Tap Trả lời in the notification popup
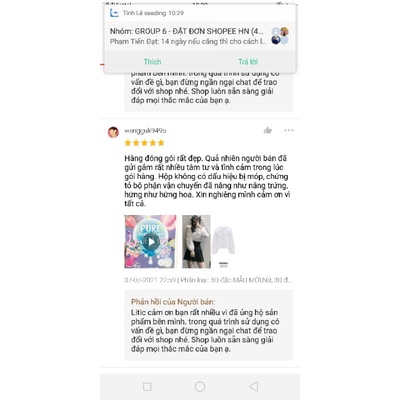The height and width of the screenshot is (400, 400). click(x=248, y=62)
